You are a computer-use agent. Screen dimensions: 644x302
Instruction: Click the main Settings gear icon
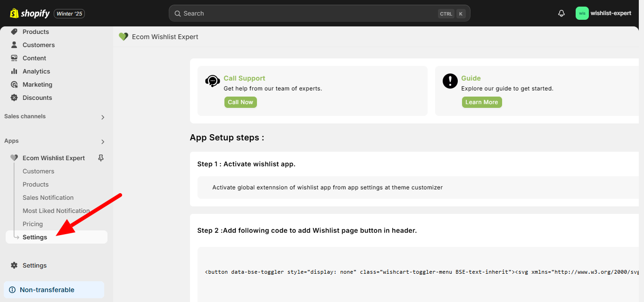coord(14,266)
